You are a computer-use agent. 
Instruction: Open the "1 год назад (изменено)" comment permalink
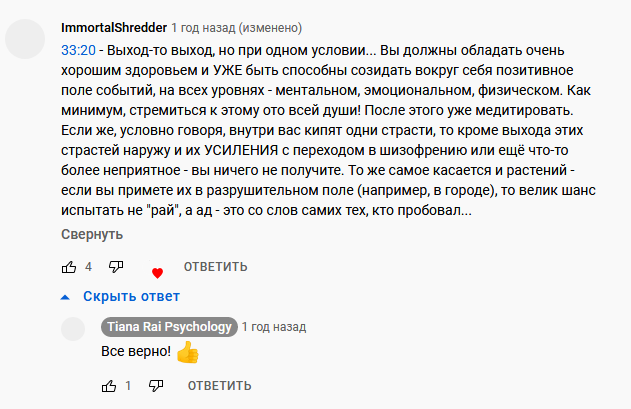tap(237, 28)
